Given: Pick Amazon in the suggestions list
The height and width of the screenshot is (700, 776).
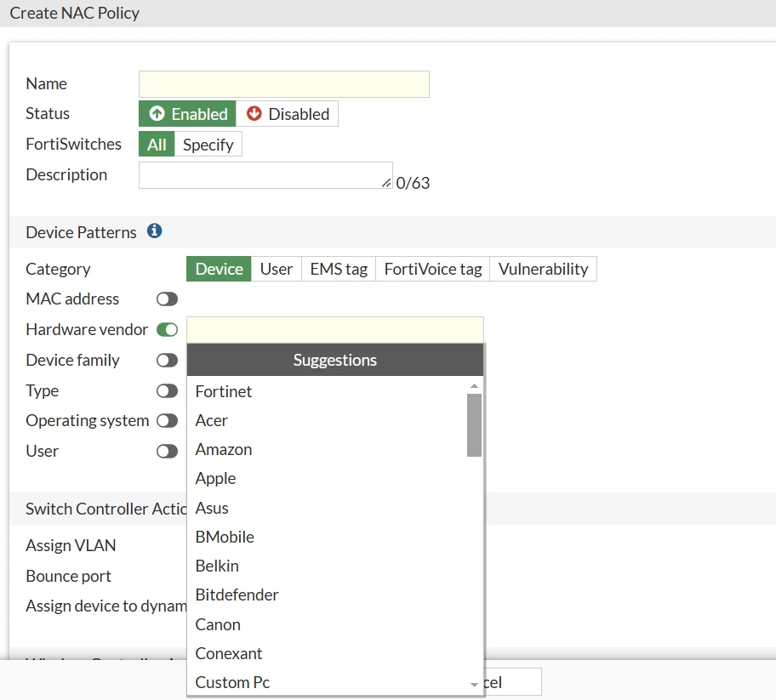Looking at the screenshot, I should (x=327, y=450).
